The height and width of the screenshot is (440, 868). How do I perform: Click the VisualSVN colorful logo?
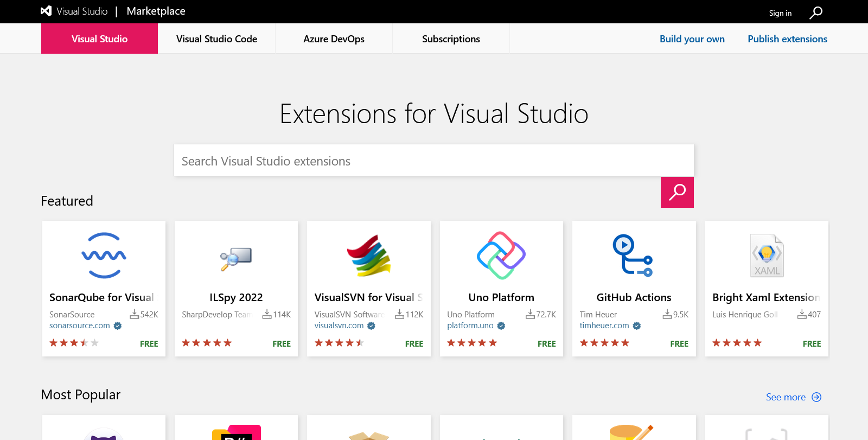click(x=369, y=256)
